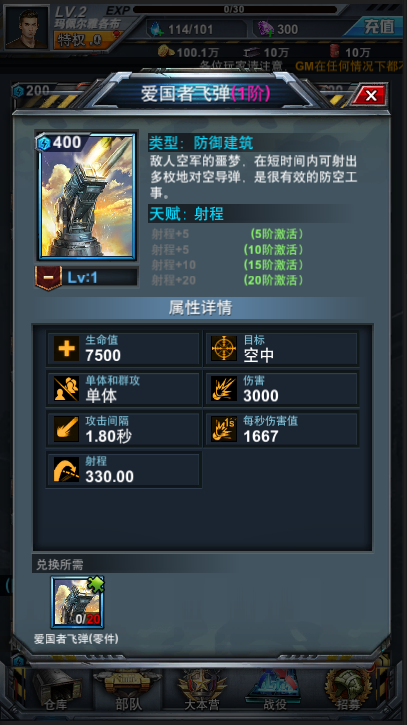This screenshot has width=407, height=725.
Task: Click the 生命值 health plus icon
Action: [67, 348]
